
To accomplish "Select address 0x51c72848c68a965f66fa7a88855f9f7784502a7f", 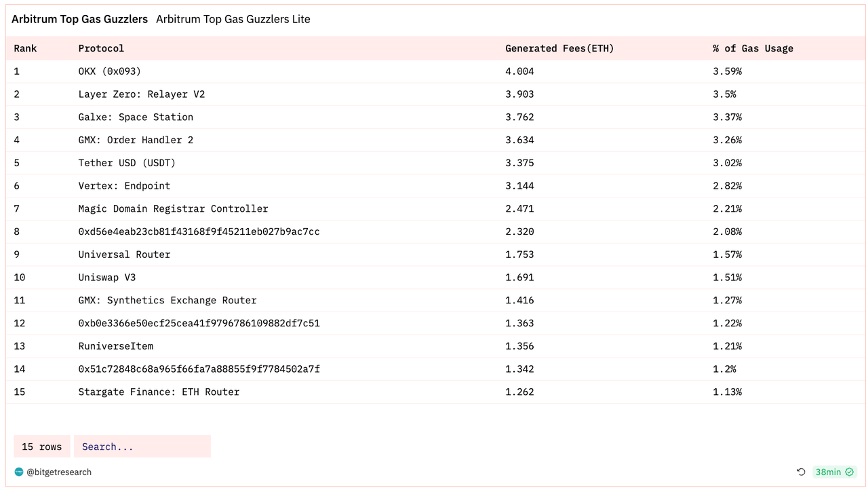I will (199, 369).
